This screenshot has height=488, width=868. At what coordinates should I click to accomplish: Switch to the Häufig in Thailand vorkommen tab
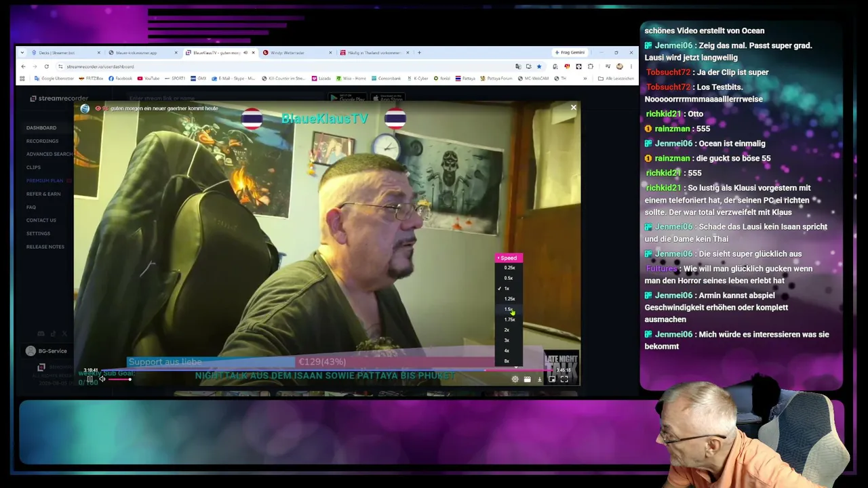pyautogui.click(x=375, y=53)
